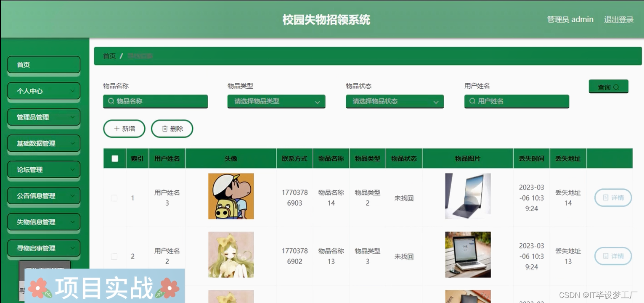Click the 物品名称14 cell
Screen dimensions: 644x303
(331, 198)
